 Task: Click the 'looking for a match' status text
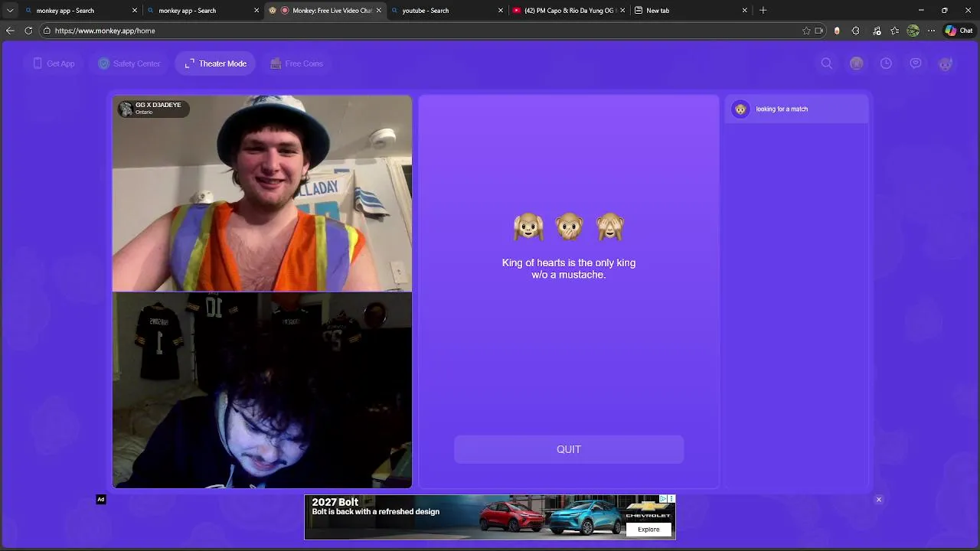tap(782, 109)
